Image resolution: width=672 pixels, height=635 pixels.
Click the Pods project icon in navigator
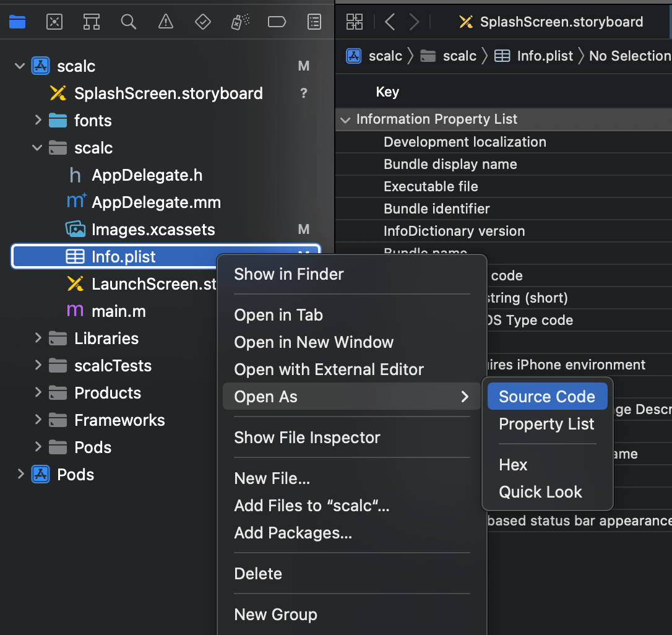coord(41,475)
